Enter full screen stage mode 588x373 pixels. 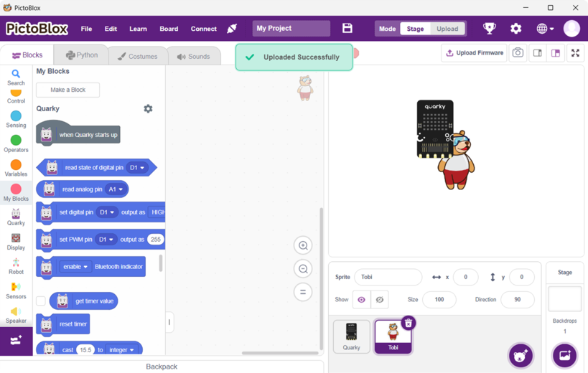(575, 53)
